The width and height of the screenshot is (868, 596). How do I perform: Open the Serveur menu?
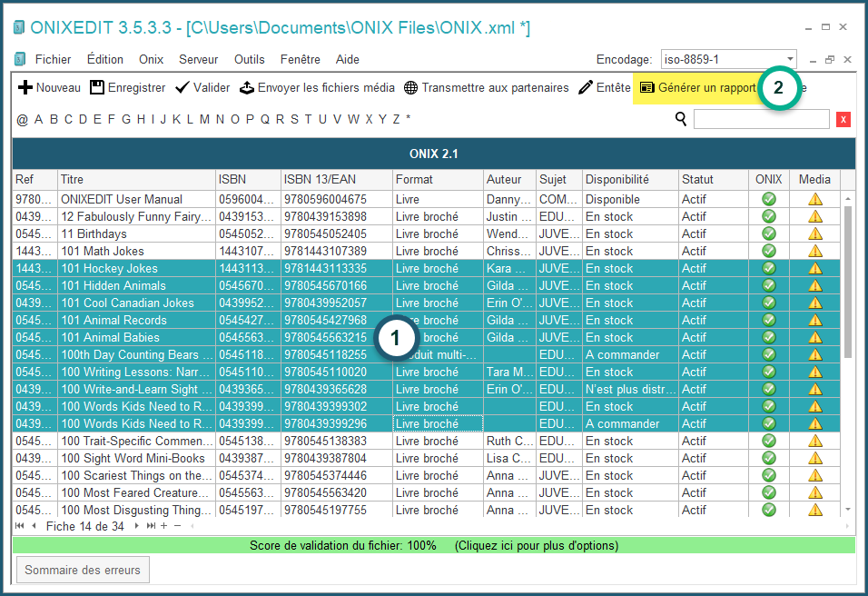click(198, 59)
